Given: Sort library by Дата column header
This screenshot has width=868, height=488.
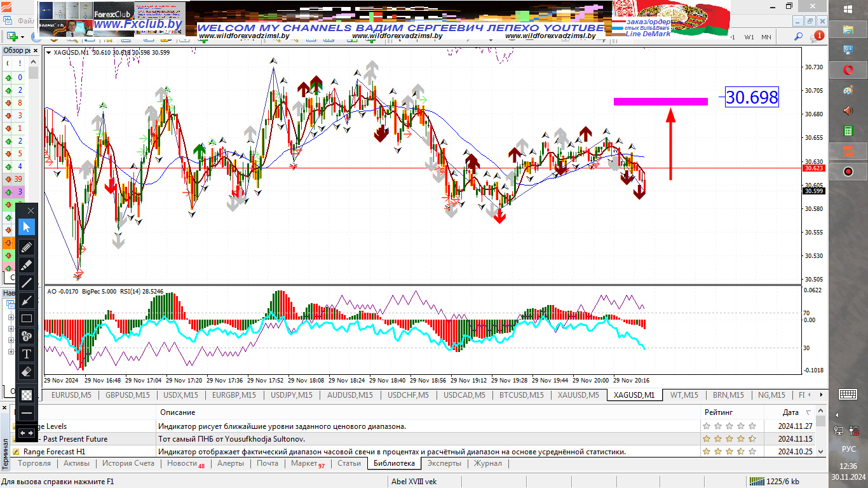Looking at the screenshot, I should pyautogui.click(x=790, y=412).
